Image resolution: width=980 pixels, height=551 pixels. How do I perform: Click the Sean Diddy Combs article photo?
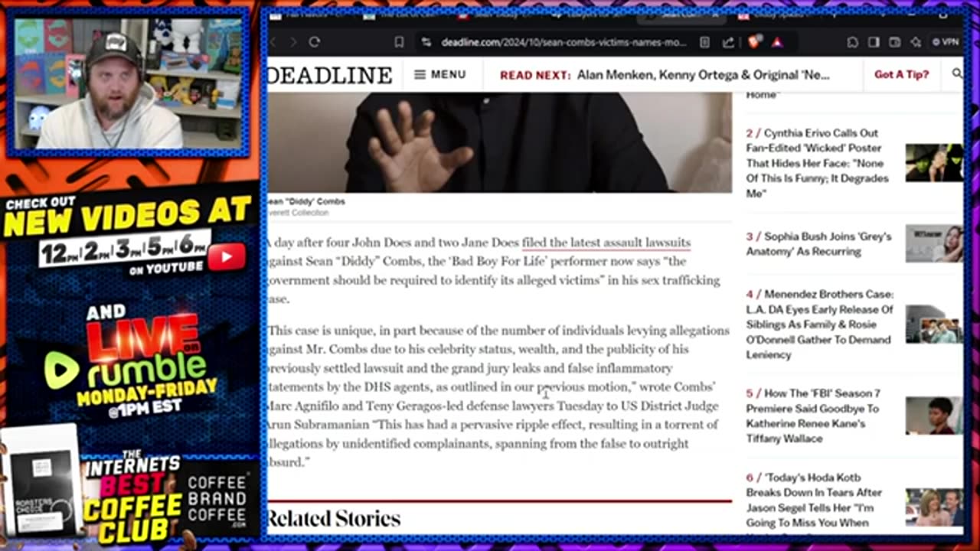[x=499, y=142]
